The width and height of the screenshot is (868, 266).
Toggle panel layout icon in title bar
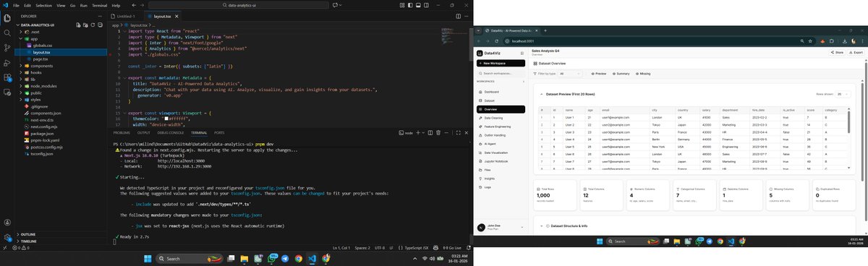pos(418,5)
